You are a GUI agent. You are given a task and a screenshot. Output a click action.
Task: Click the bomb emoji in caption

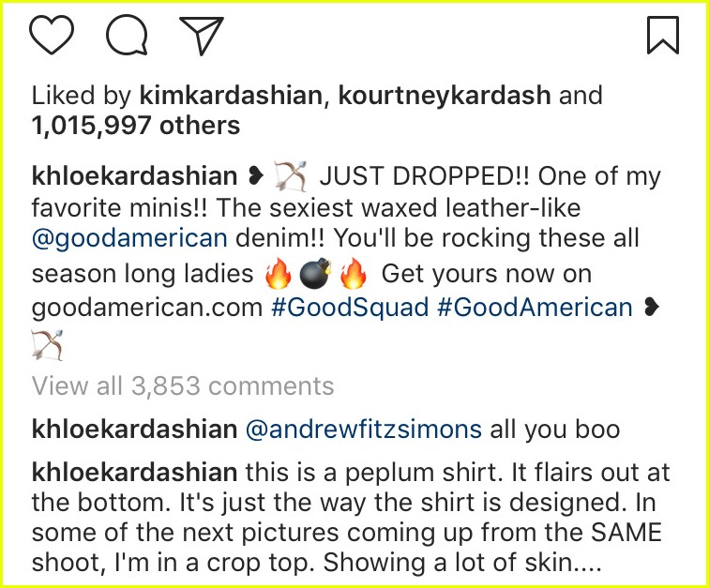click(x=316, y=273)
